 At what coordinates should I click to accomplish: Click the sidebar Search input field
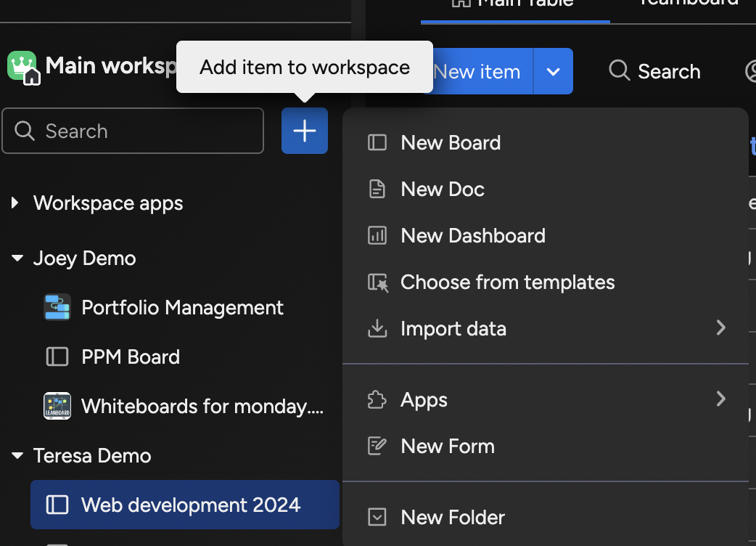click(133, 131)
